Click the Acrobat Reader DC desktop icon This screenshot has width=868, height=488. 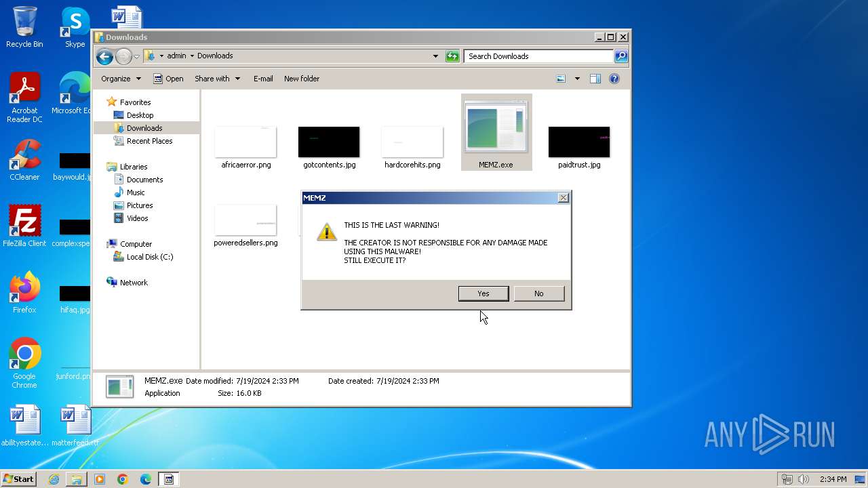24,98
